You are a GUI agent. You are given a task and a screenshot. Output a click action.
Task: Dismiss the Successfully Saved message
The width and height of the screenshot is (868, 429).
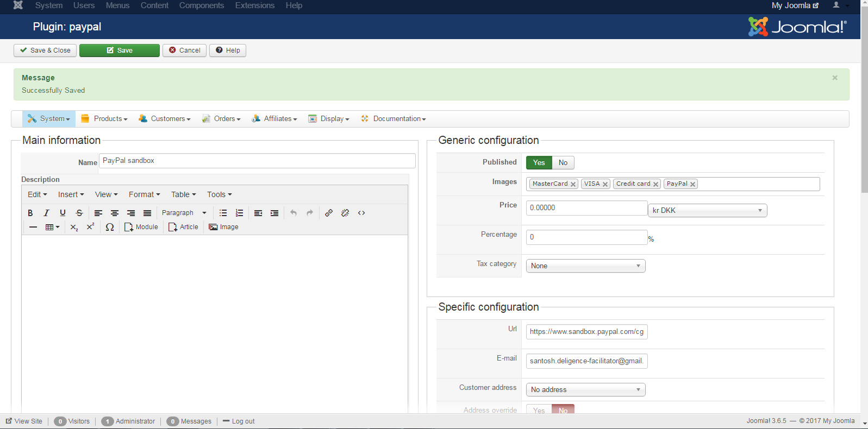[835, 78]
